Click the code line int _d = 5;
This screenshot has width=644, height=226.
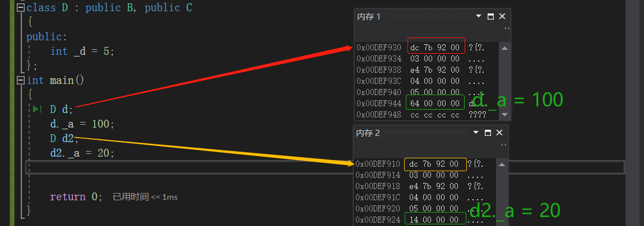82,51
